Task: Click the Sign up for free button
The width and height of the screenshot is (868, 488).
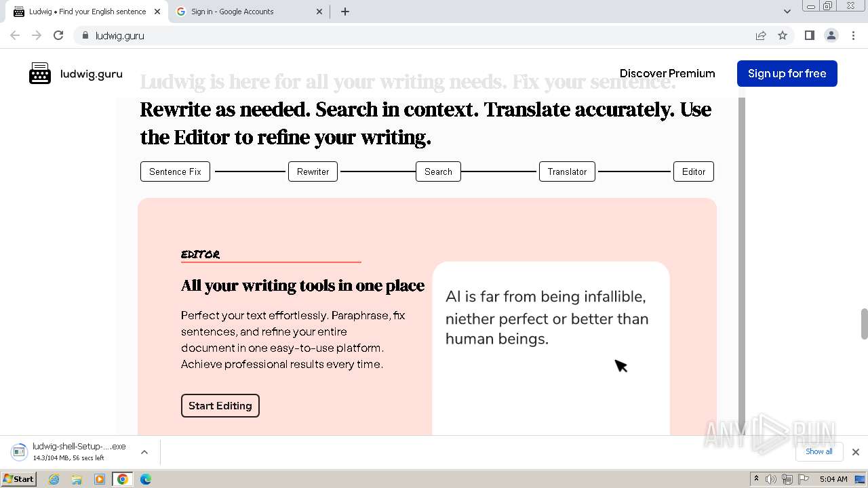Action: pos(787,73)
